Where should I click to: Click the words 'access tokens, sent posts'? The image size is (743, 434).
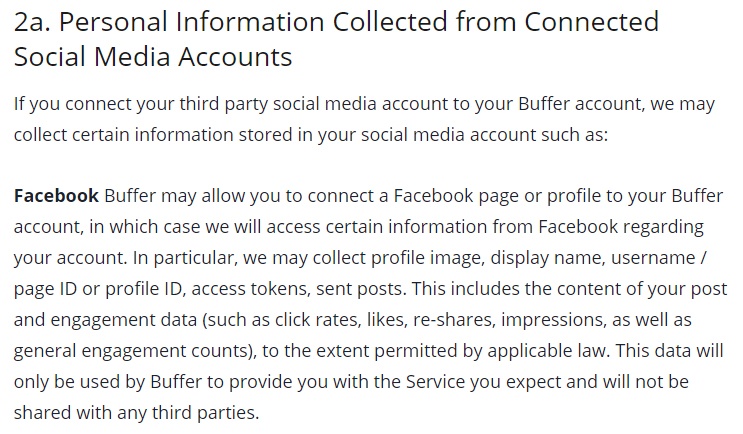pyautogui.click(x=297, y=289)
